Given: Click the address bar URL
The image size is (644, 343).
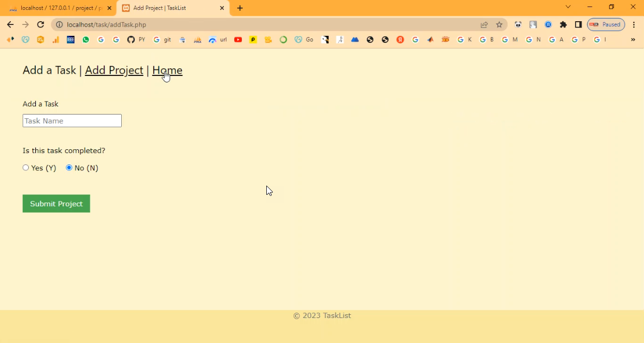Looking at the screenshot, I should click(107, 24).
